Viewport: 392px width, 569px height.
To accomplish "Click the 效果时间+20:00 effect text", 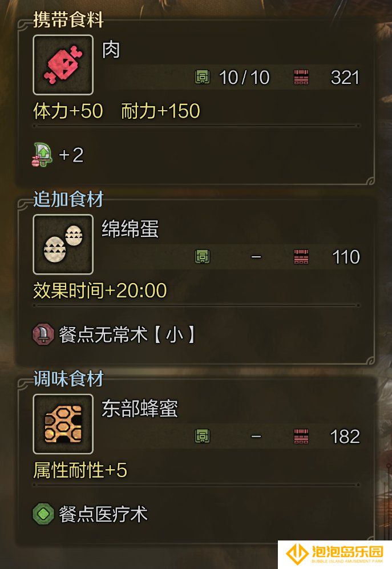I will pyautogui.click(x=100, y=290).
